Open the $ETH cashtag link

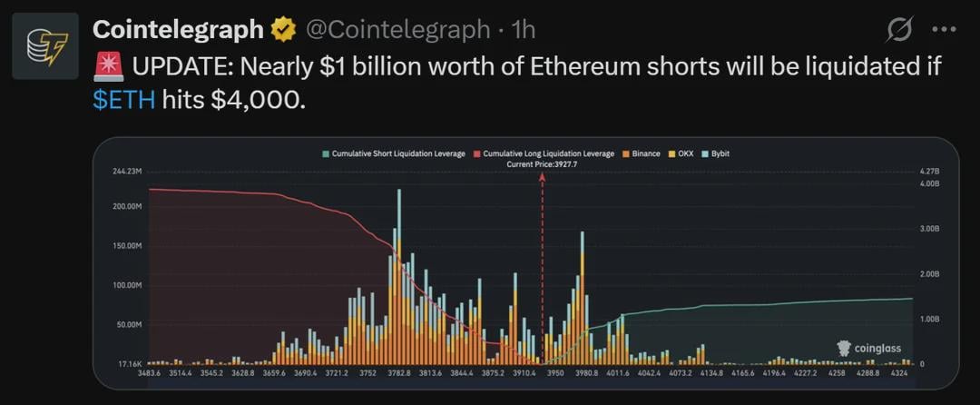tap(123, 100)
